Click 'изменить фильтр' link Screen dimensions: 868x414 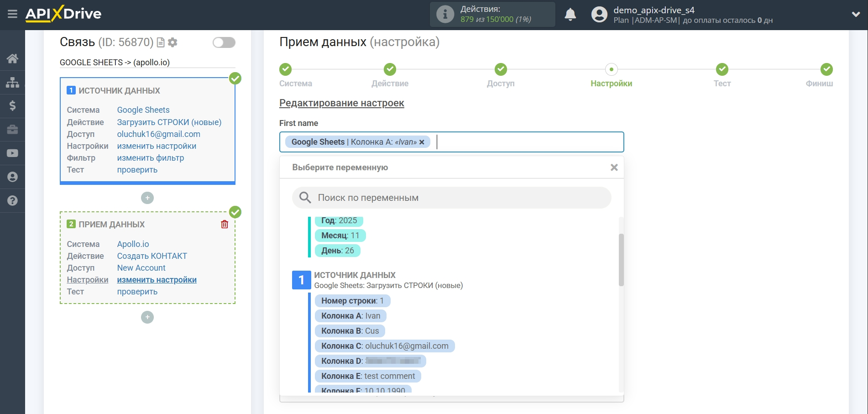tap(151, 158)
